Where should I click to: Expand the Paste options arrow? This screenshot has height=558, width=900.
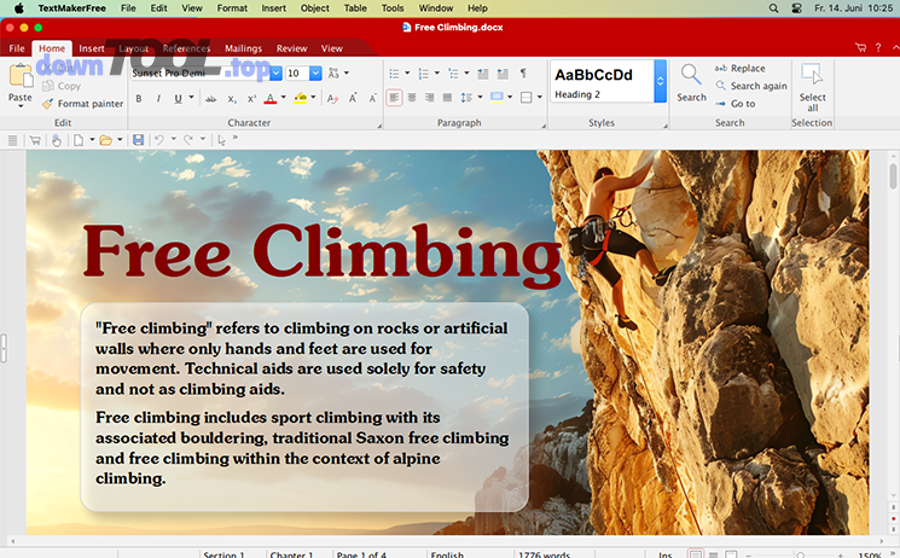pos(20,107)
